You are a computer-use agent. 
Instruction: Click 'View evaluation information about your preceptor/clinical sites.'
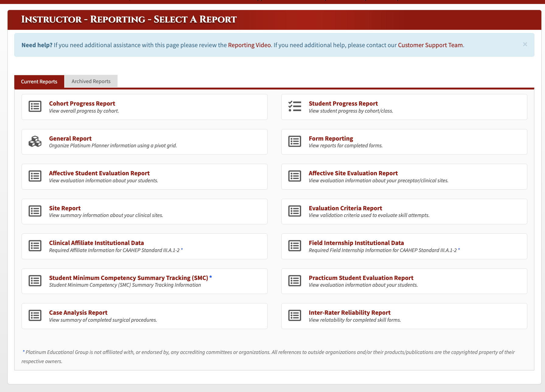click(378, 180)
